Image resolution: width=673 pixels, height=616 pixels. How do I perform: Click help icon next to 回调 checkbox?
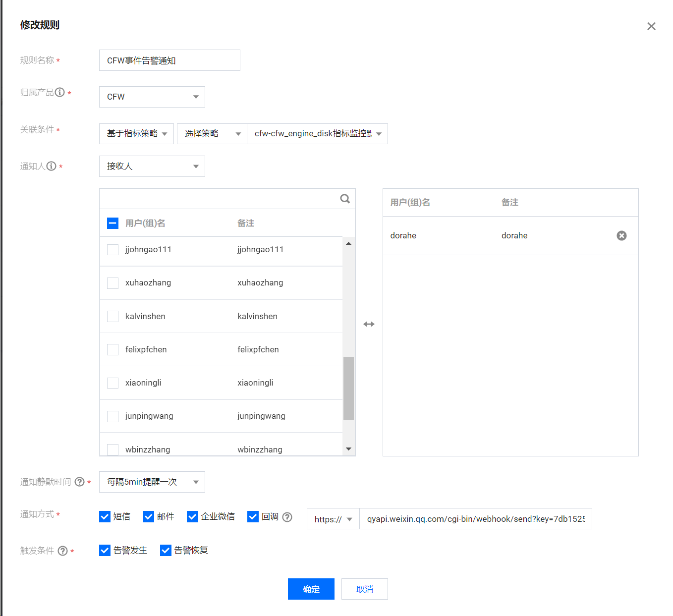pyautogui.click(x=287, y=517)
